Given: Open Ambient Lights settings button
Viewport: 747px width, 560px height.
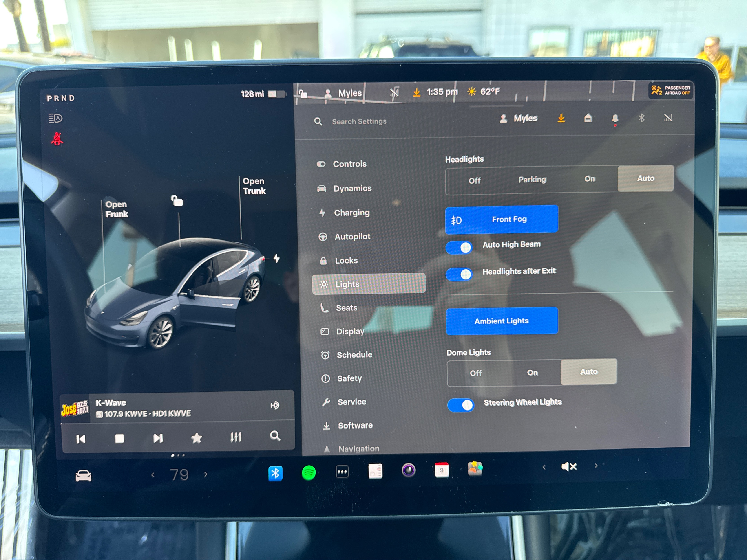Looking at the screenshot, I should [502, 321].
